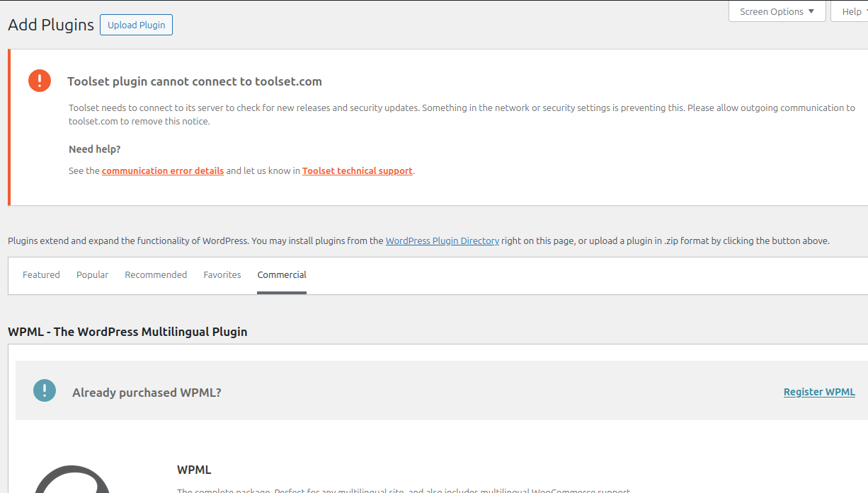The image size is (868, 493).
Task: Select the Commercial tab
Action: point(282,275)
